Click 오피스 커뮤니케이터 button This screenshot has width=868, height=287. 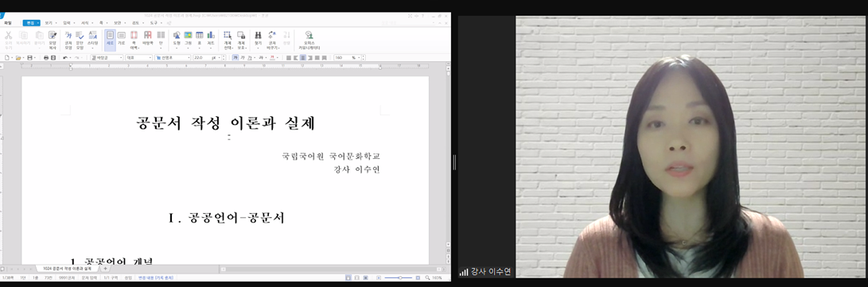(309, 41)
